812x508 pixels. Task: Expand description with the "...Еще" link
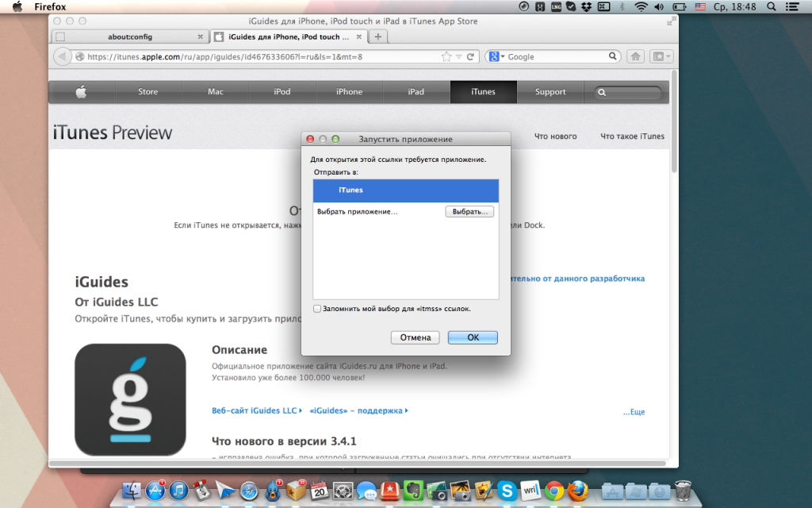coord(634,412)
